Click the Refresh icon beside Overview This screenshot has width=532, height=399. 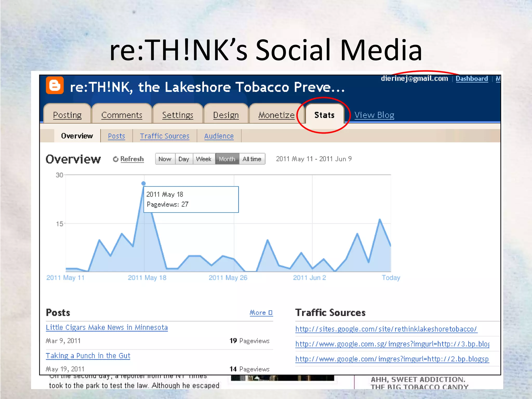116,159
